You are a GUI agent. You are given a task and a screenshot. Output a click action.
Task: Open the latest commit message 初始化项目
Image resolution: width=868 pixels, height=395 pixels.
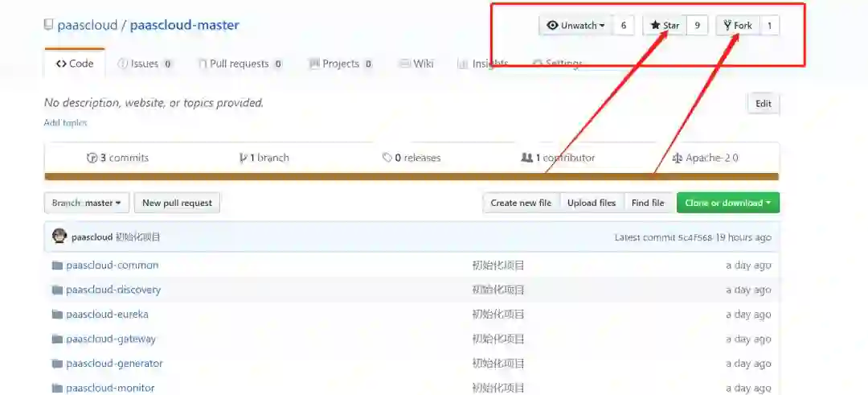pos(138,237)
